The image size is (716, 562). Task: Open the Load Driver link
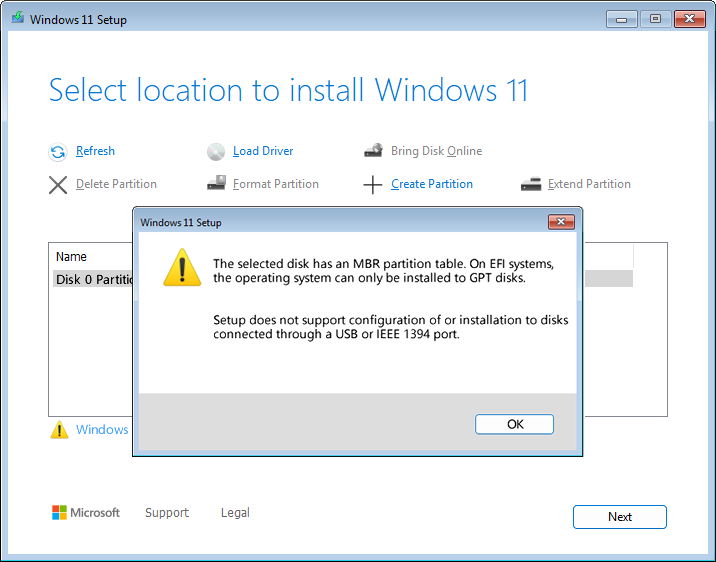[263, 151]
